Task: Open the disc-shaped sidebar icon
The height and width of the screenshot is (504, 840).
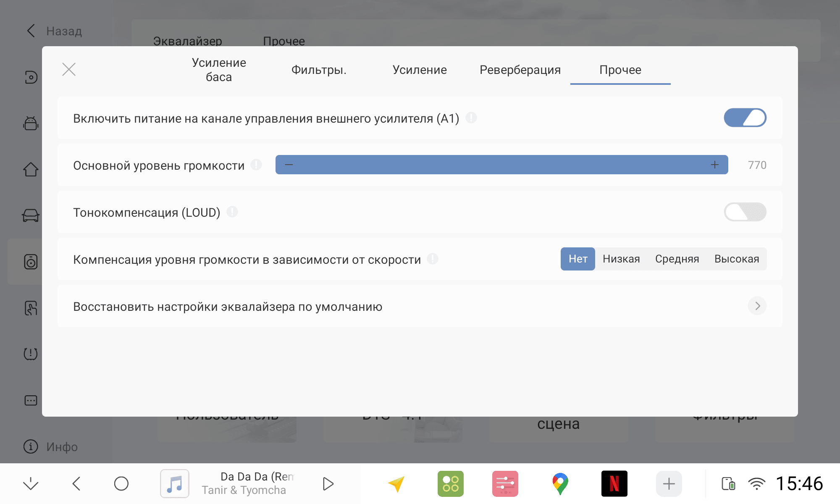Action: (x=31, y=77)
